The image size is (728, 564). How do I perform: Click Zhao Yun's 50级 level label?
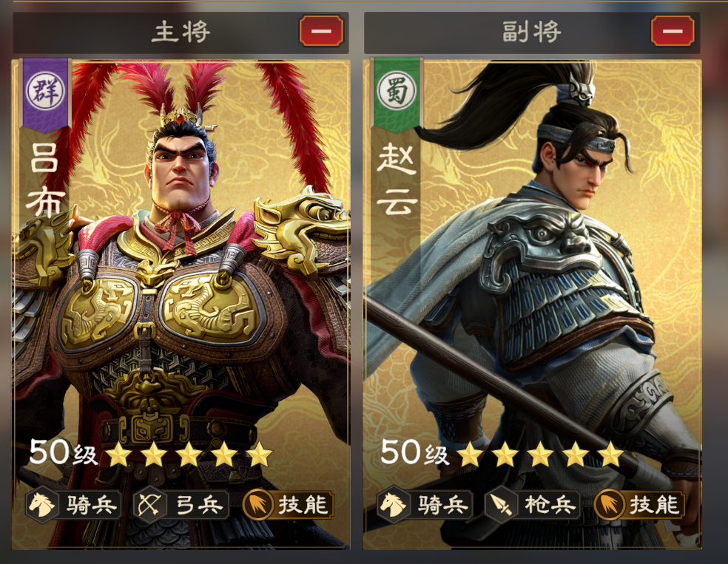point(414,452)
